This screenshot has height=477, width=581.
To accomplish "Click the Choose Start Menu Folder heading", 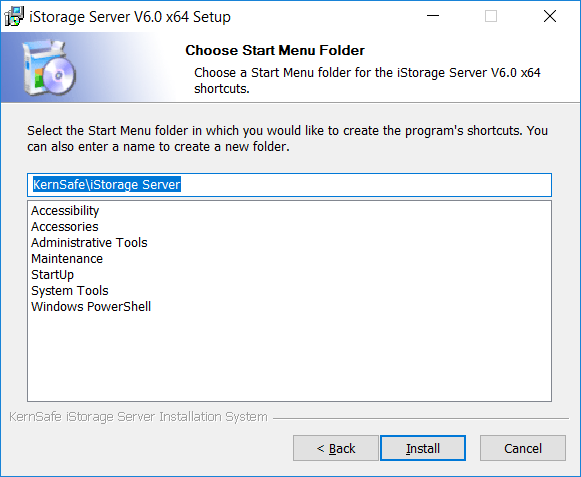I will (275, 50).
